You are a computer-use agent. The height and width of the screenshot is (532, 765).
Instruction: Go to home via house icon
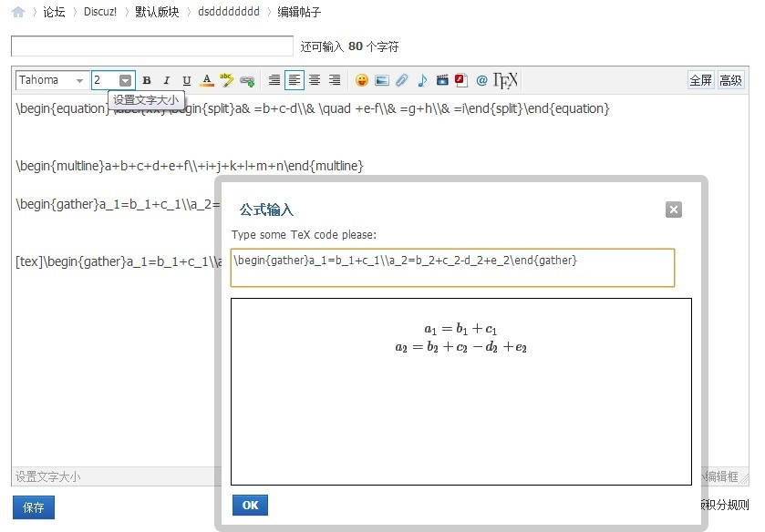(18, 12)
